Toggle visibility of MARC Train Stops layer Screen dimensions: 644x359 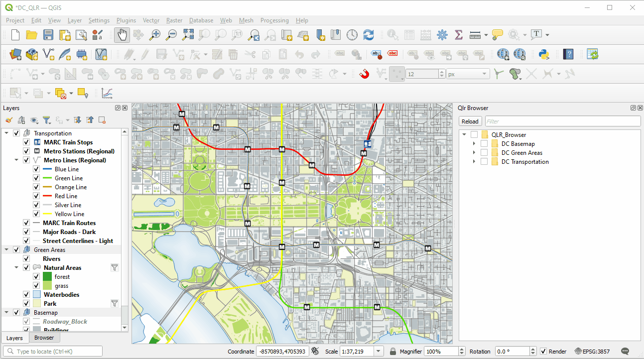[x=26, y=142]
